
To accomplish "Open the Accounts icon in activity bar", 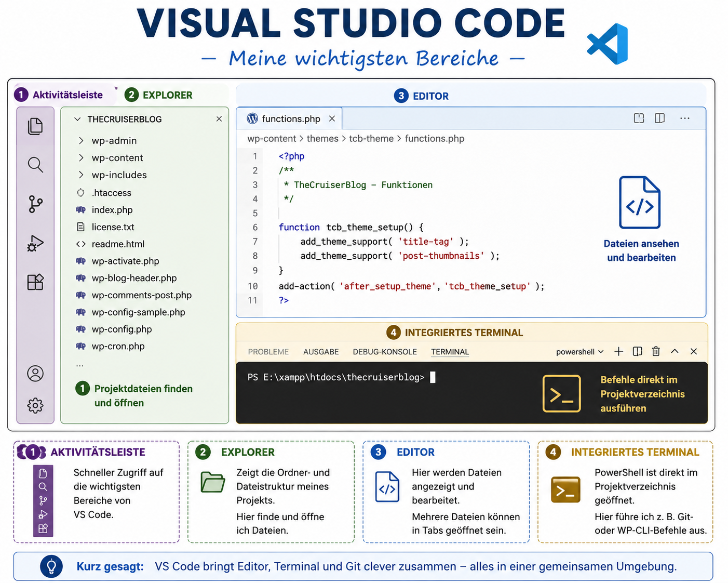I will pyautogui.click(x=35, y=374).
